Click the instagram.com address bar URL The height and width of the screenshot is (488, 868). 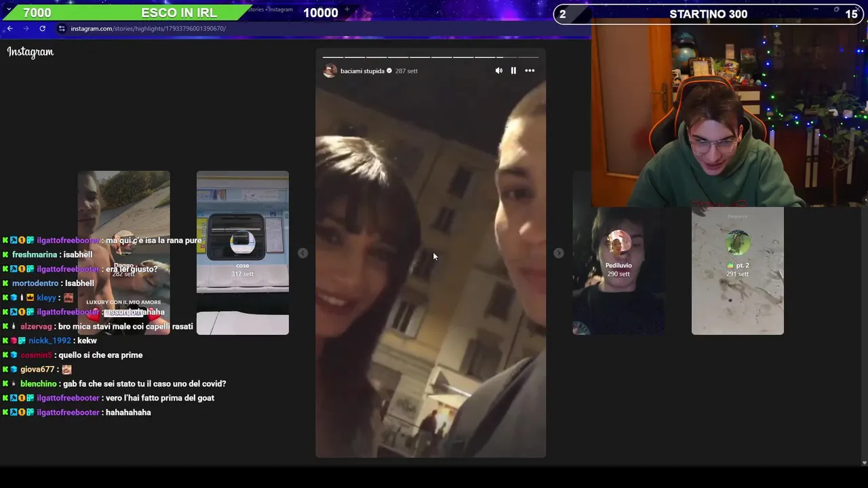[148, 28]
